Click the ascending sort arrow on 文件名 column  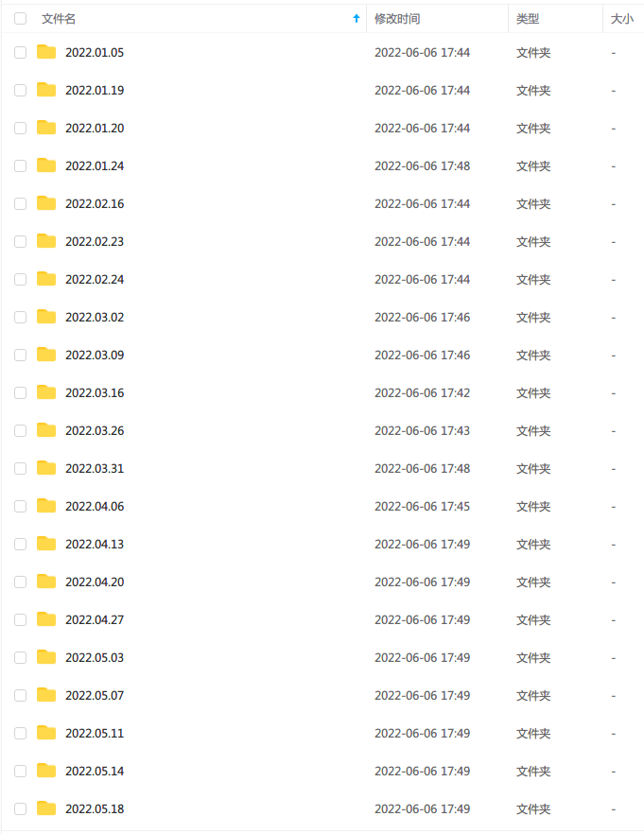(x=356, y=18)
